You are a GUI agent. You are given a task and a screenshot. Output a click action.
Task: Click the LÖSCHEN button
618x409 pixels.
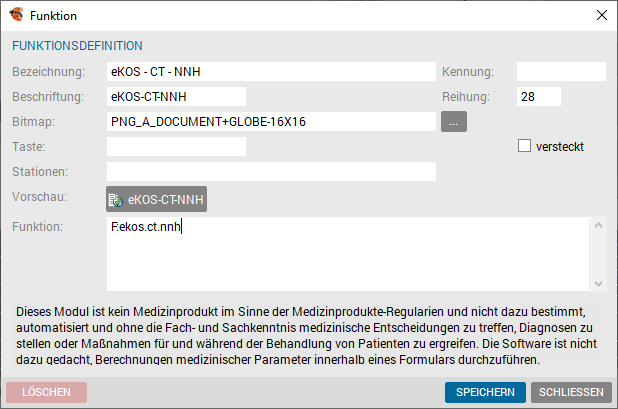click(x=47, y=392)
